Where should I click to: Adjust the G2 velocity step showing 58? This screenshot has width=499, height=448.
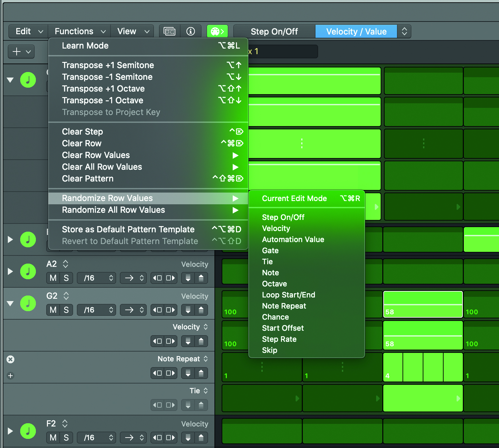[x=423, y=304]
